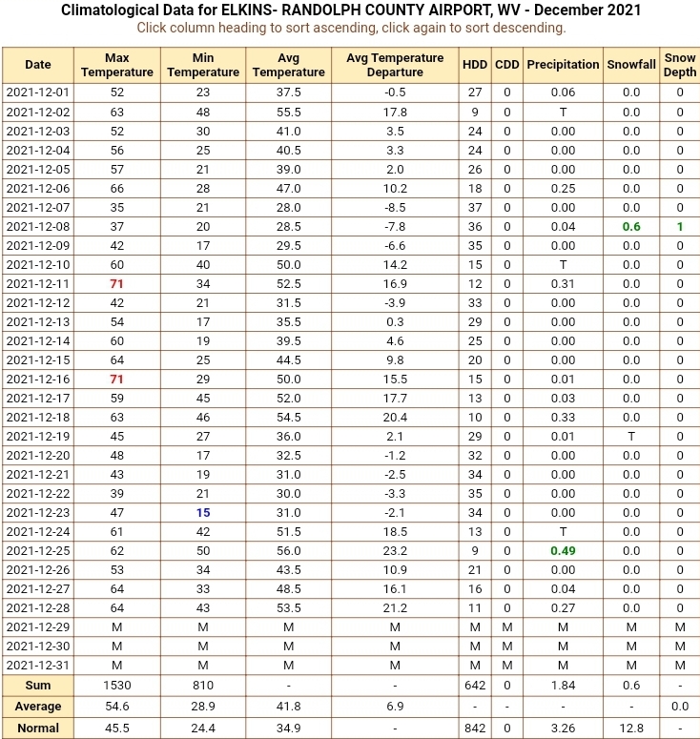Select the date cell 2021-12-23
Screen dimensions: 700x739
pyautogui.click(x=38, y=513)
